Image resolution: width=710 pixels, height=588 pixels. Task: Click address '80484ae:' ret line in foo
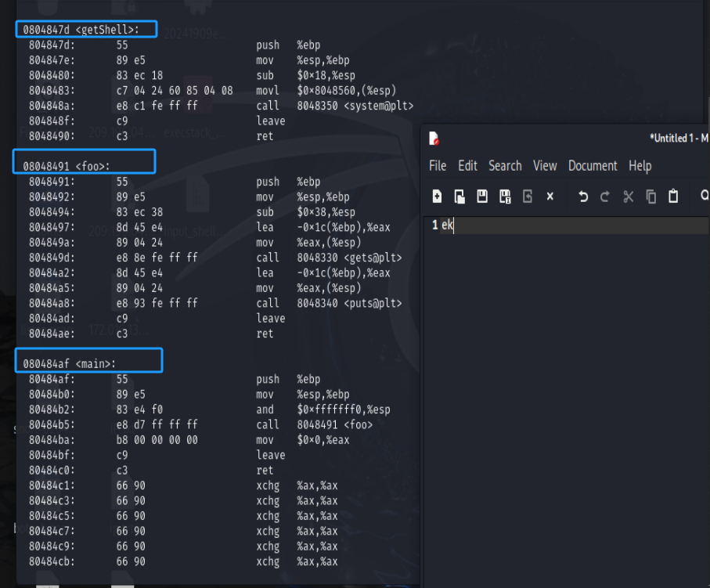pos(52,334)
